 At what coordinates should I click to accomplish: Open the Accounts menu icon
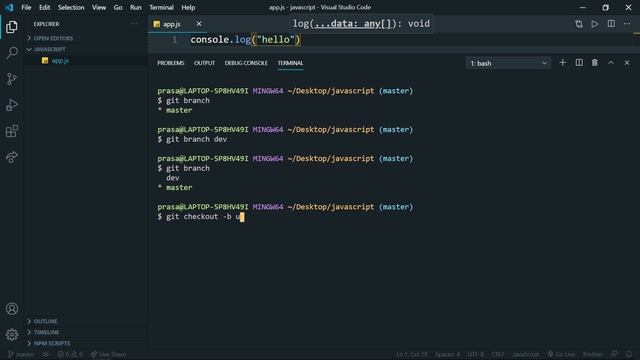click(12, 309)
